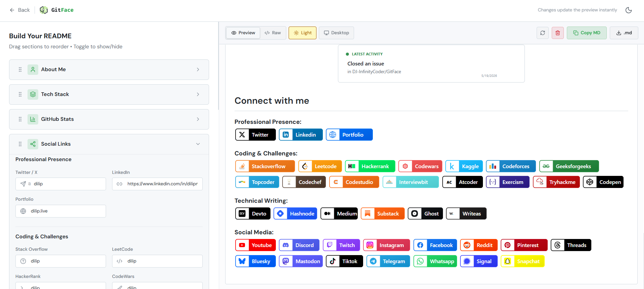The height and width of the screenshot is (289, 644).
Task: Open the Linkedin badge
Action: point(301,135)
